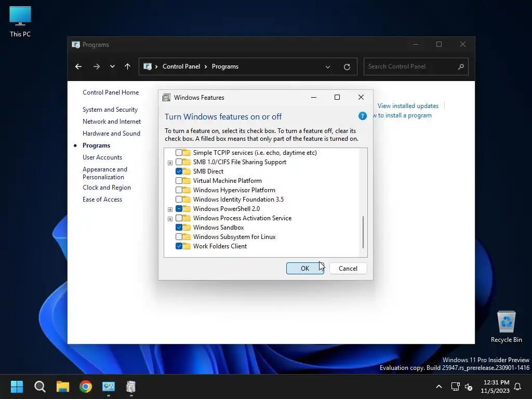
Task: Open the Recycle Bin desktop icon
Action: (506, 327)
